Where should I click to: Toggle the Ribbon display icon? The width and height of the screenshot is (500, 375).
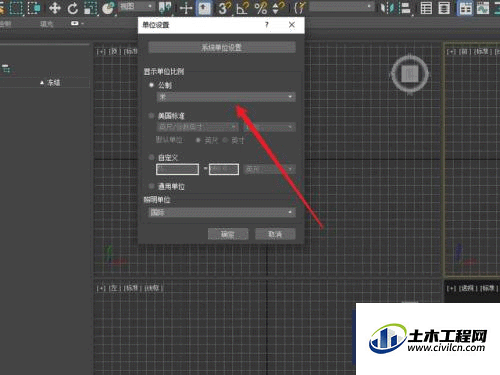point(465,8)
